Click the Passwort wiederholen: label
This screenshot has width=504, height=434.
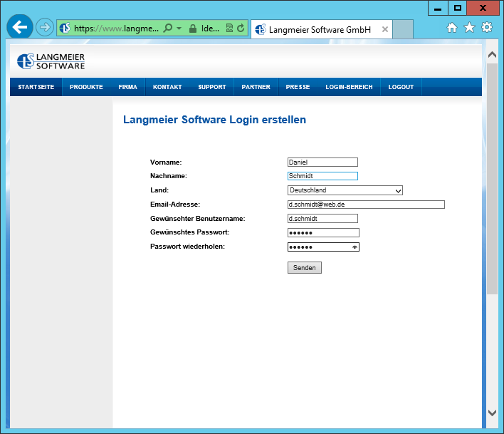187,247
